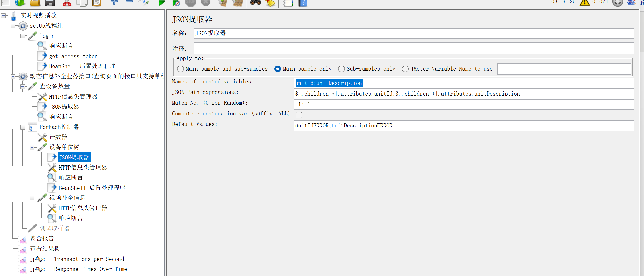Click the Save floppy disk icon
Viewport: 644px width, 276px height.
click(50, 3)
